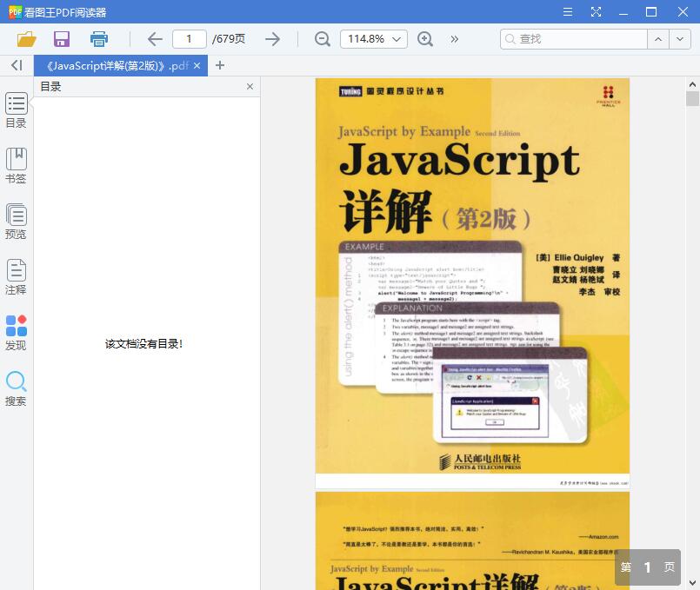
Task: Close the 目录 panel
Action: (250, 87)
